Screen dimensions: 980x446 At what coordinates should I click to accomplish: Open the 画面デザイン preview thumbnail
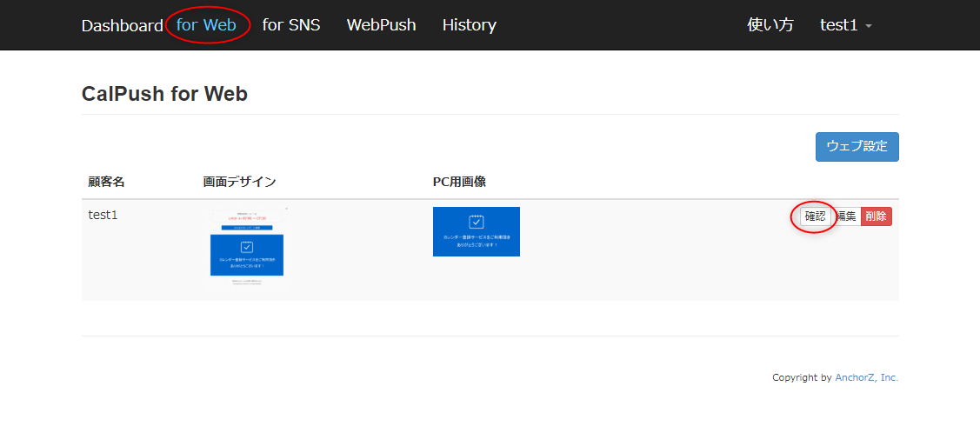[x=247, y=250]
